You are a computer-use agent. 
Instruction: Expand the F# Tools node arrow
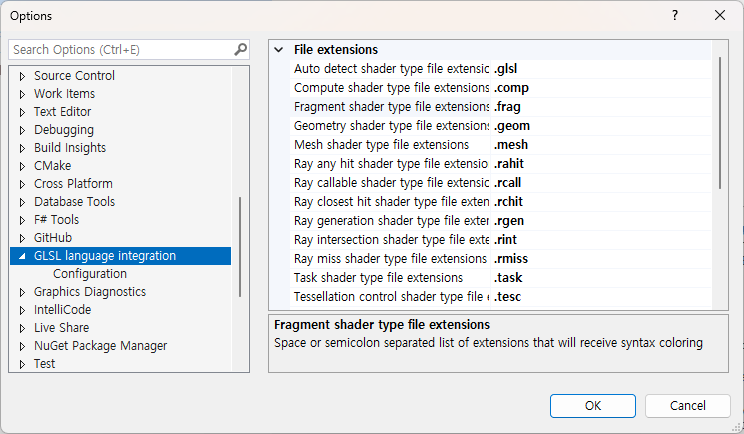pyautogui.click(x=22, y=220)
